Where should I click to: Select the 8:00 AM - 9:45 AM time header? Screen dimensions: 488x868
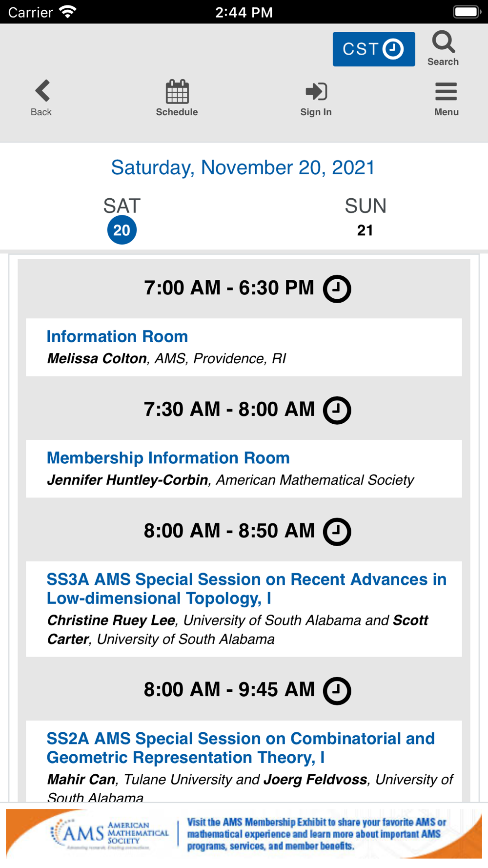229,690
